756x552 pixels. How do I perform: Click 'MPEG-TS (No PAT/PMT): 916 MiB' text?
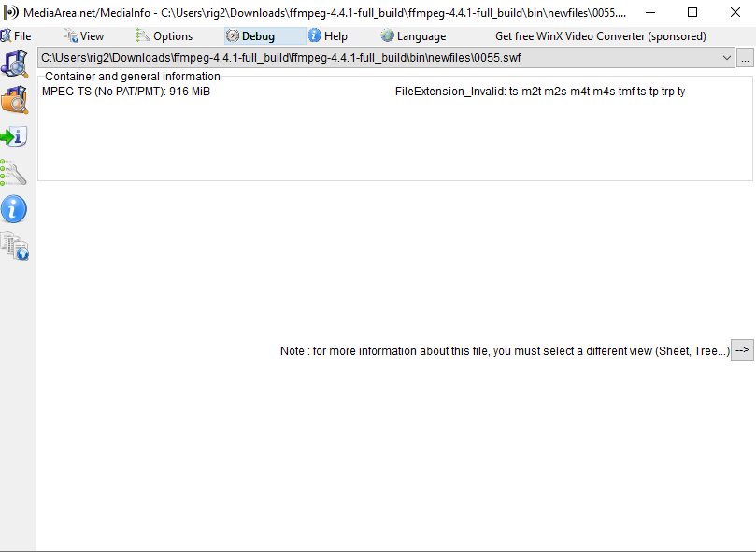click(126, 92)
